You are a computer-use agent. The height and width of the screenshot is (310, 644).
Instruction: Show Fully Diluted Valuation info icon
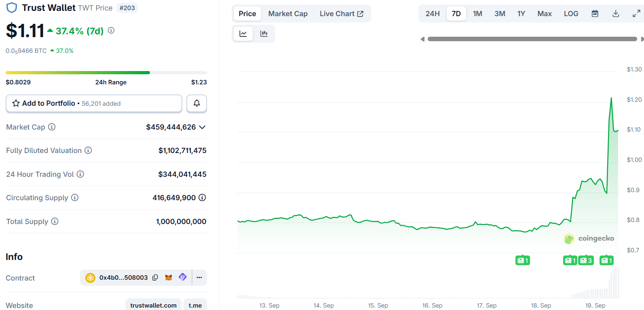click(x=88, y=150)
